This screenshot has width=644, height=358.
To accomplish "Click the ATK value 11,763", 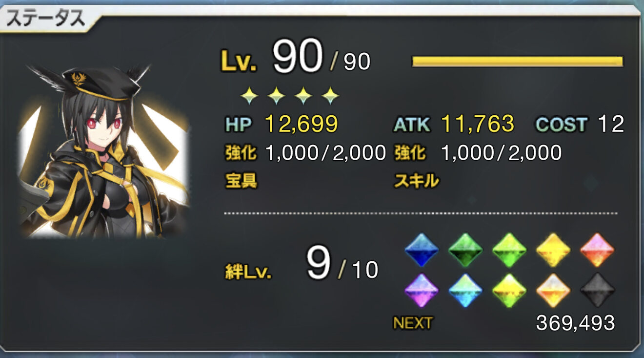I will point(478,125).
